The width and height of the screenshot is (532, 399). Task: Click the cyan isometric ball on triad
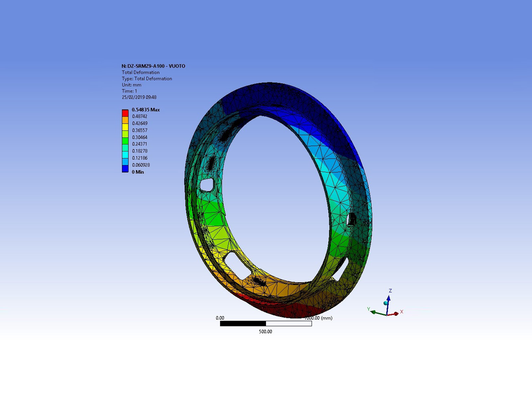coord(386,303)
